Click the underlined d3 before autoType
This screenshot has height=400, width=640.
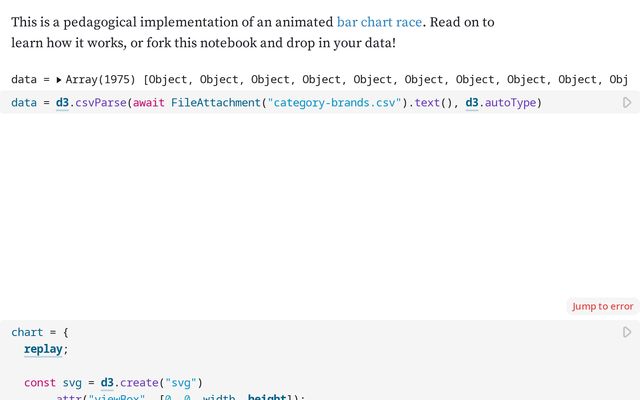pos(472,103)
